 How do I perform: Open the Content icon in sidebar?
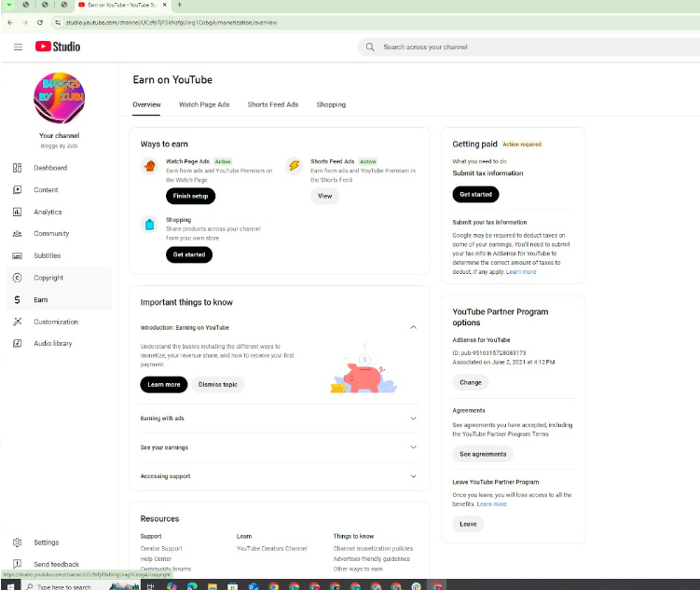click(x=17, y=189)
